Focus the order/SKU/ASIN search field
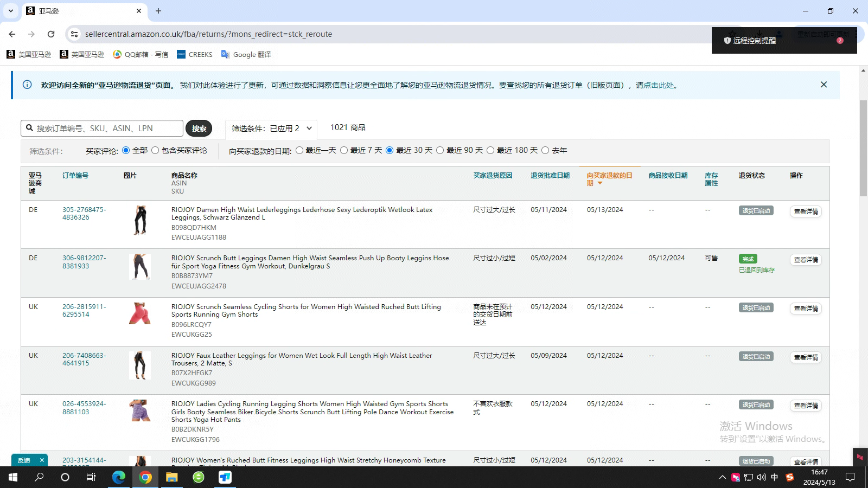This screenshot has width=868, height=488. tap(102, 129)
